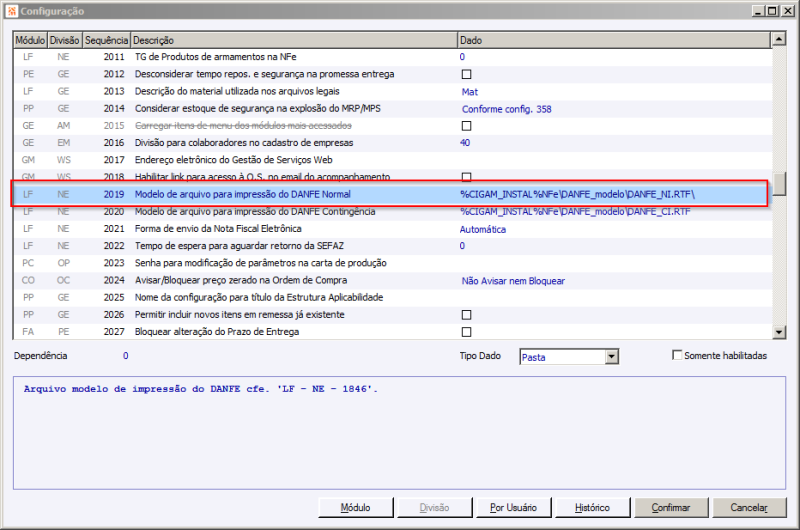This screenshot has width=800, height=530.
Task: Select row 'Forma de envio da Nota Fiscal Eletrônica'
Action: (x=392, y=229)
